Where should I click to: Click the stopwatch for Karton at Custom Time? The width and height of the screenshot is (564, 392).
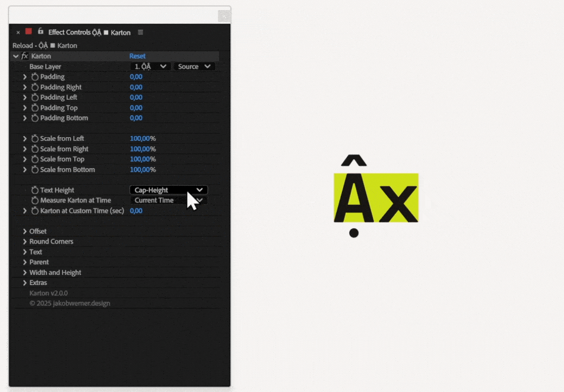point(34,210)
